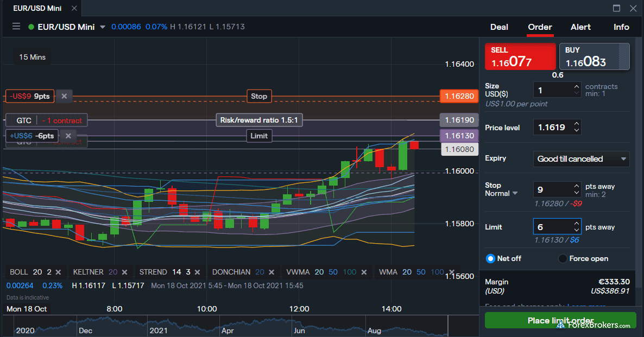The width and height of the screenshot is (644, 337).
Task: Open the Good till cancelled expiry dropdown
Action: tap(581, 159)
